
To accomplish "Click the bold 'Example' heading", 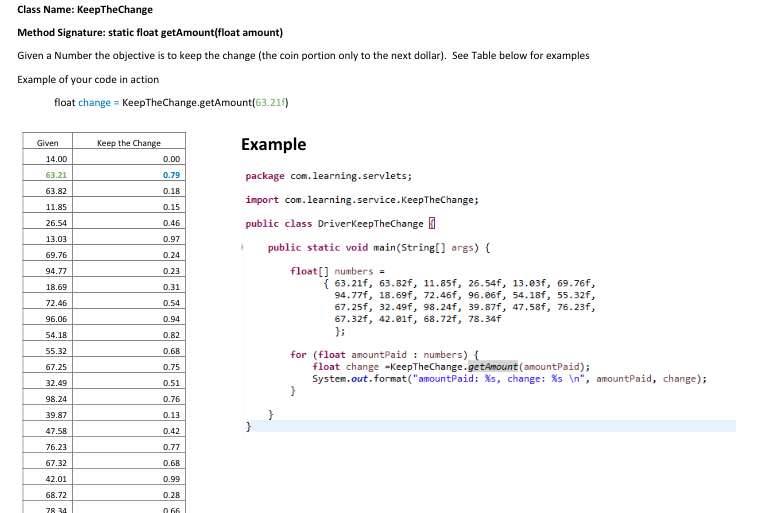I will tap(274, 144).
